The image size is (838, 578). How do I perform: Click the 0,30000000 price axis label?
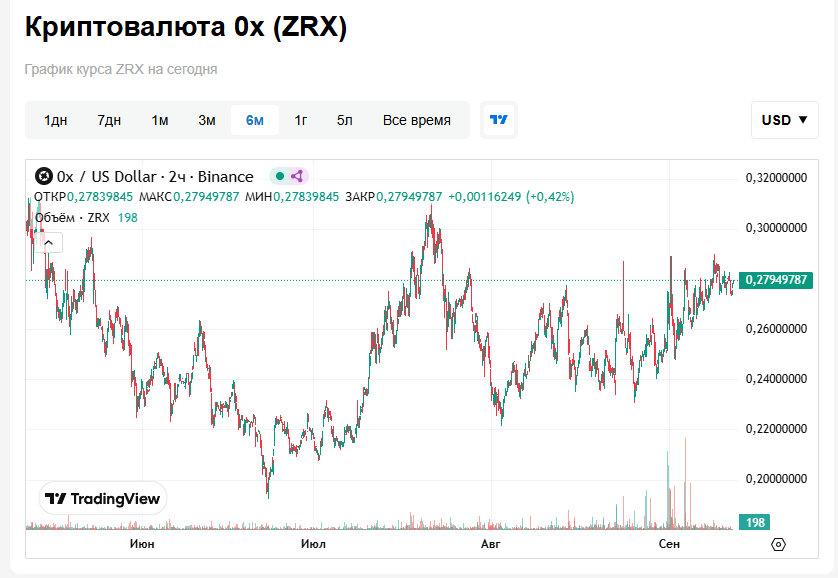pos(776,228)
